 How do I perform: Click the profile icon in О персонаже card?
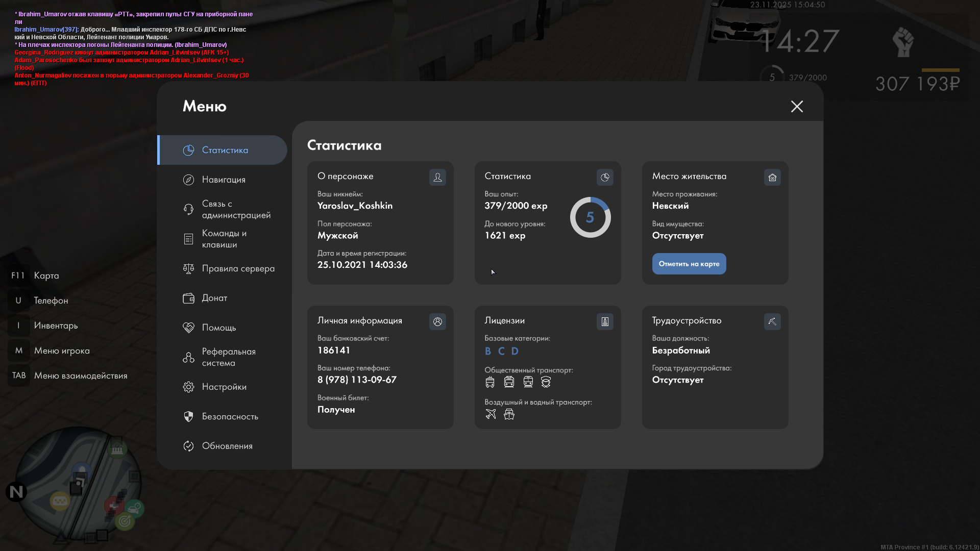point(437,177)
